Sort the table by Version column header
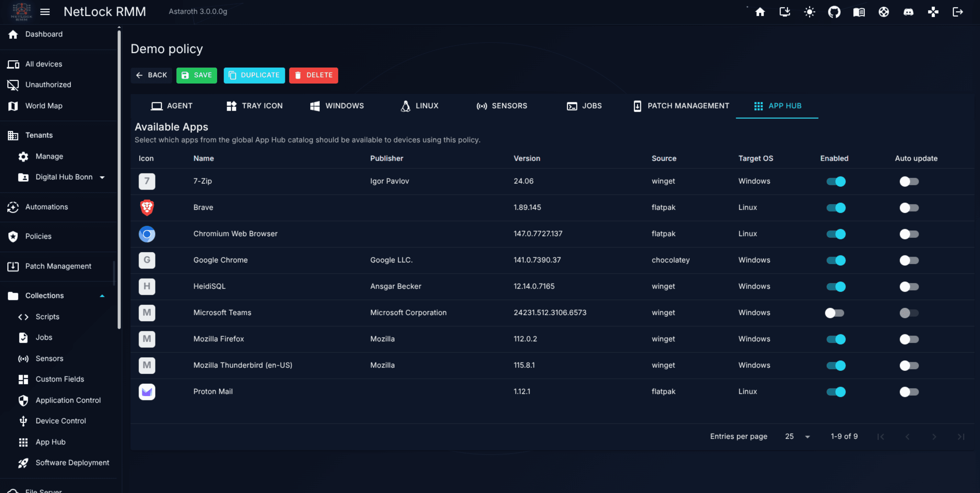Screen dimensions: 980x493 (x=527, y=158)
